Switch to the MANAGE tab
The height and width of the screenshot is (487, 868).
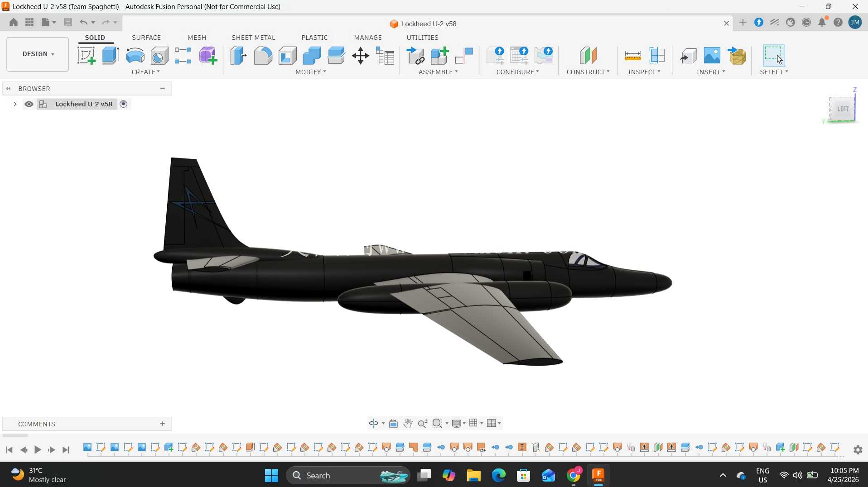[368, 38]
